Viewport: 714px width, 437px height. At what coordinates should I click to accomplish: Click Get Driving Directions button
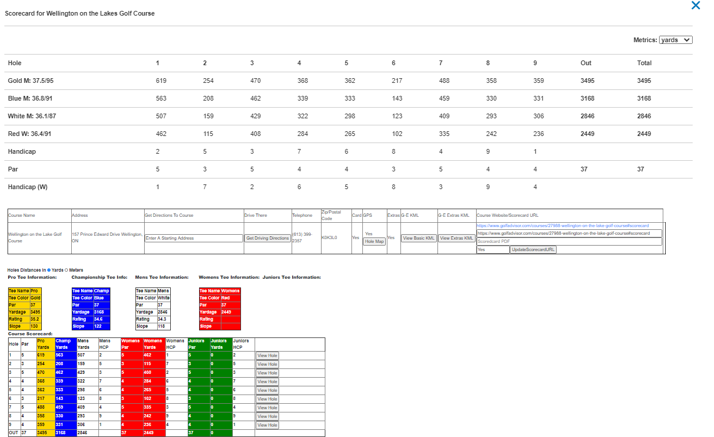point(268,238)
